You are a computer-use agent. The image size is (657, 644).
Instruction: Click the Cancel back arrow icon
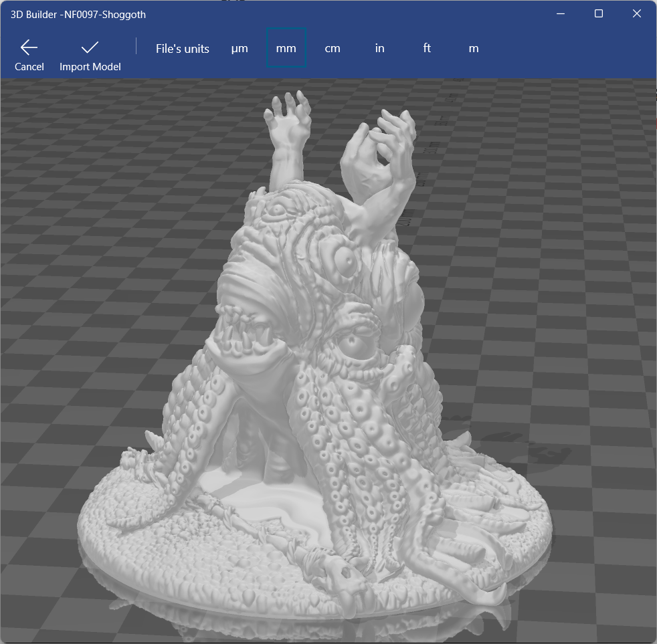pyautogui.click(x=29, y=47)
